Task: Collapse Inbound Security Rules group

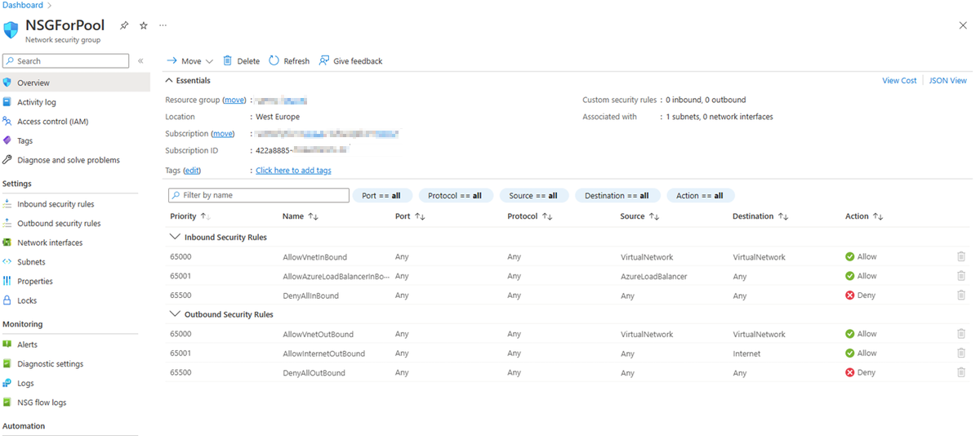Action: point(174,237)
